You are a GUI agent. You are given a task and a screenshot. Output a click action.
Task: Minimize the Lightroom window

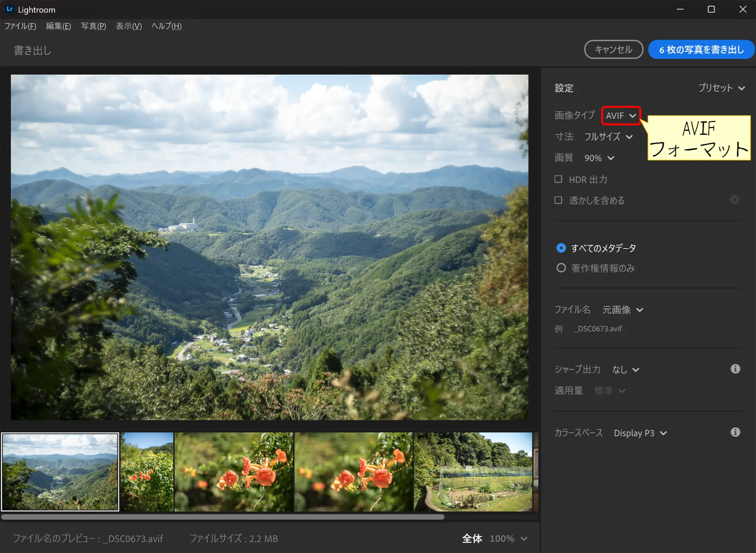(680, 9)
